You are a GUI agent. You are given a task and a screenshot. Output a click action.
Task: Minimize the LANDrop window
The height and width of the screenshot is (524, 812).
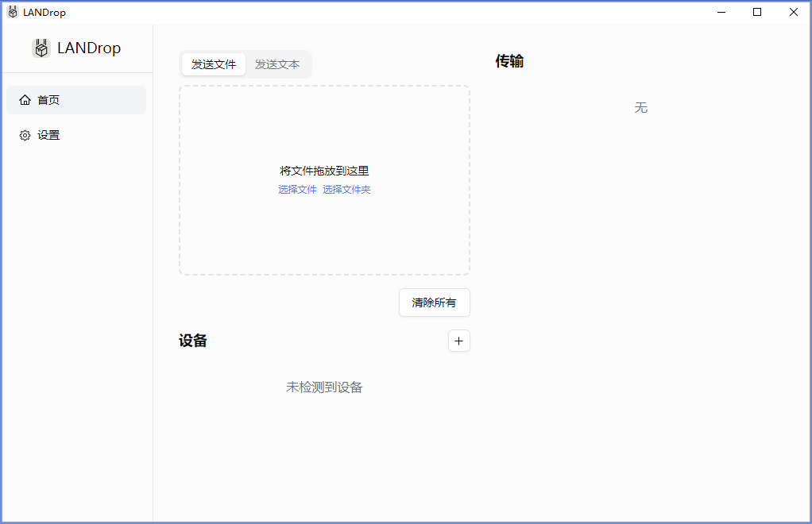pos(721,12)
